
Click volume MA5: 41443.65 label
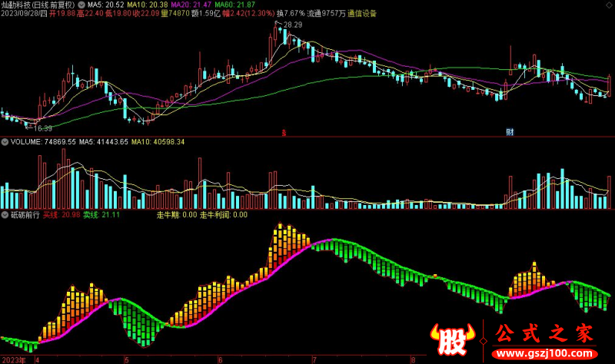[x=104, y=142]
